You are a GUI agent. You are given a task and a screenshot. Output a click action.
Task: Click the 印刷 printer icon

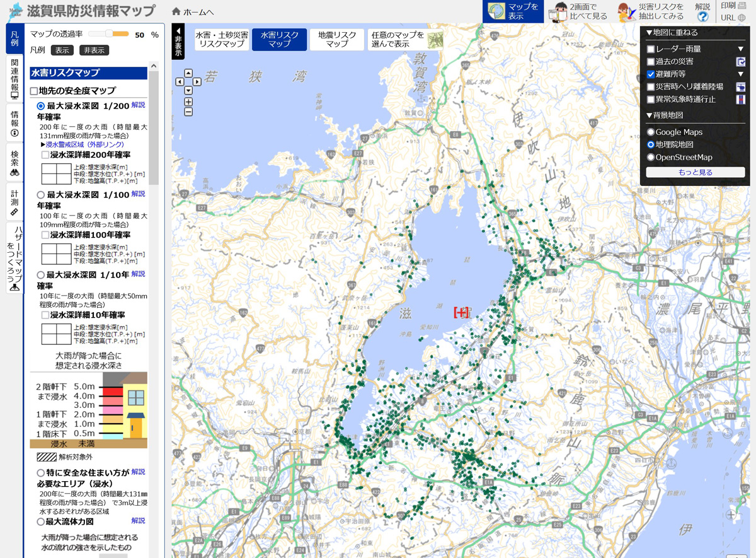tap(742, 6)
